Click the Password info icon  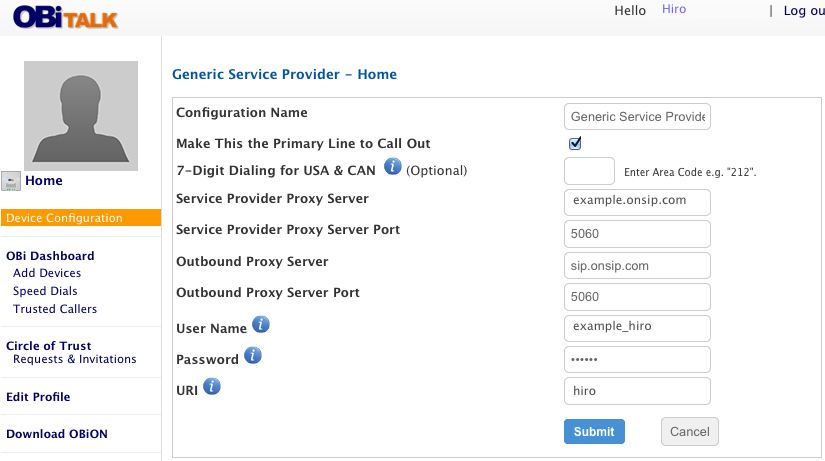[x=253, y=355]
